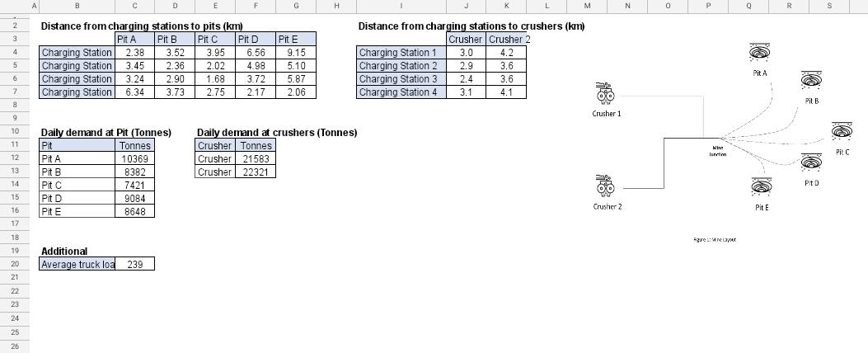
Task: Select demand value 8648
Action: [134, 211]
